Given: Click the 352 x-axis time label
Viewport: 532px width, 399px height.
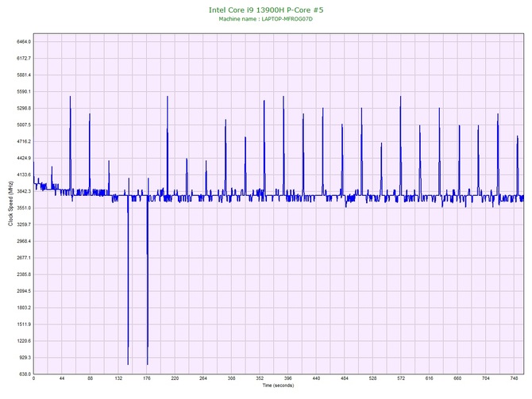Looking at the screenshot, I should 260,378.
